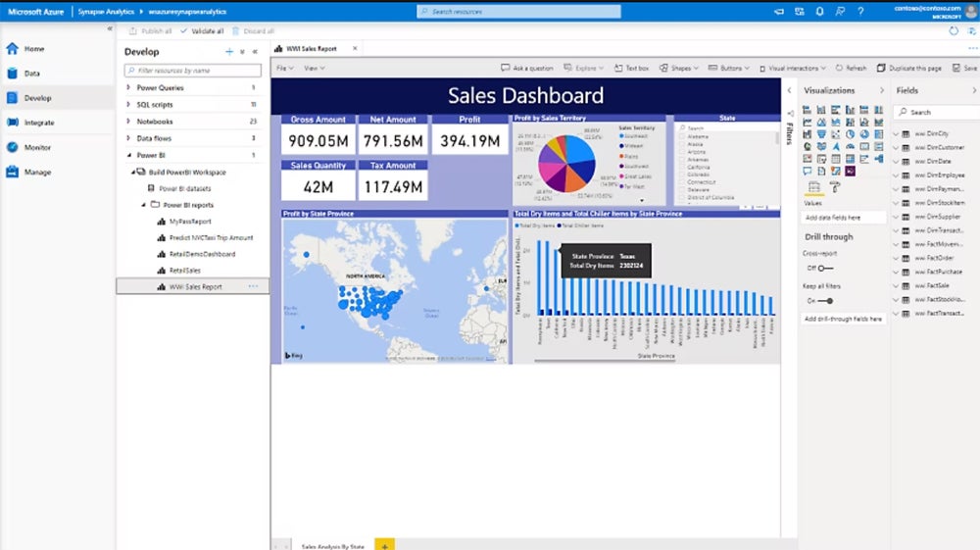Open the Buttons dropdown menu
The height and width of the screenshot is (550, 980).
coord(728,68)
